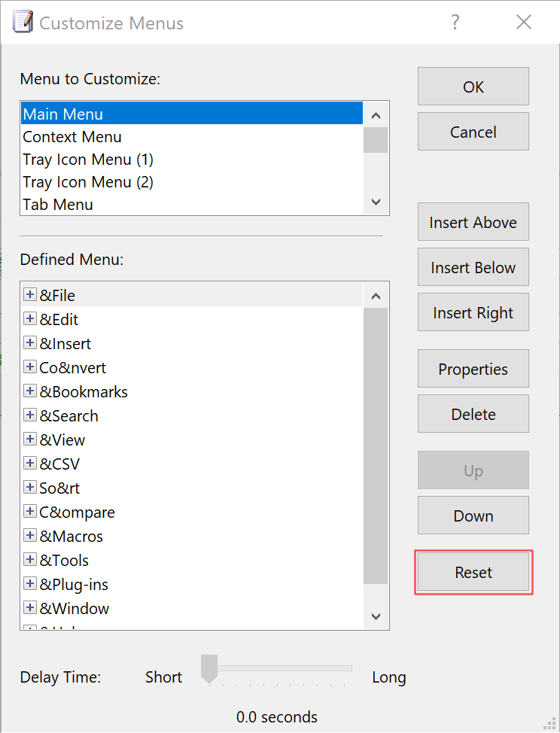The width and height of the screenshot is (560, 733).
Task: Click the Cancel button
Action: (x=473, y=132)
